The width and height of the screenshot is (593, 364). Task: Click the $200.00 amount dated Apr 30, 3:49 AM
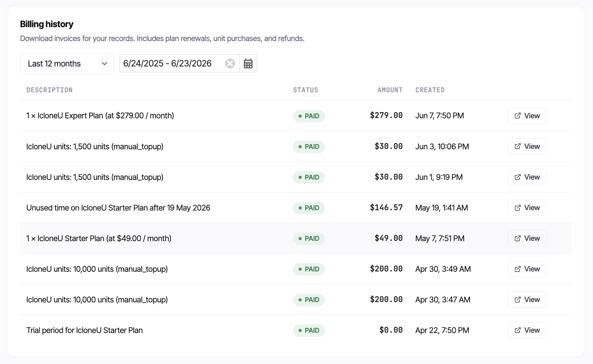point(386,269)
